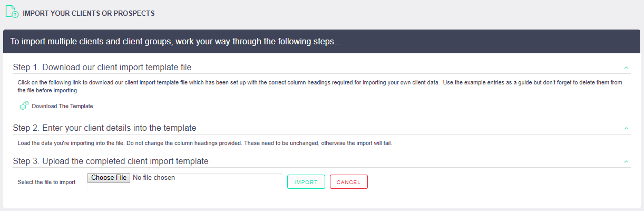The image size is (644, 211).
Task: Click the 'Select the file to import' label
Action: [x=46, y=183]
